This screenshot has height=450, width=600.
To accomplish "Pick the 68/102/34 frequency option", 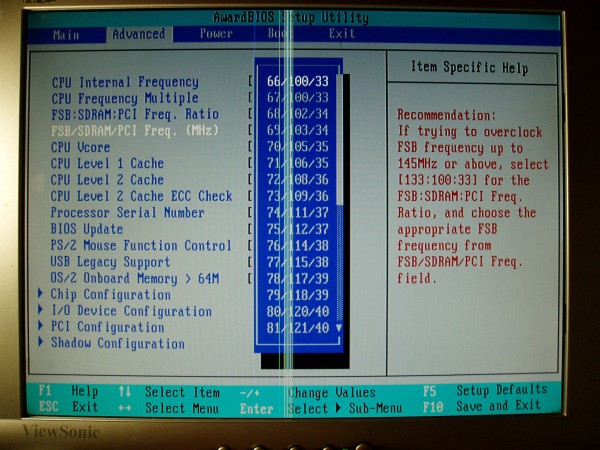I will pos(298,114).
